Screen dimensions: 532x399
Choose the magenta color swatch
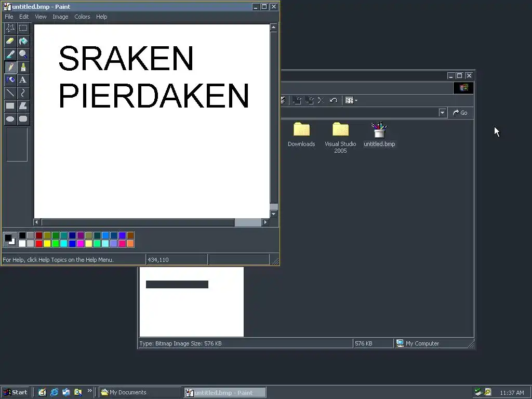click(x=81, y=243)
